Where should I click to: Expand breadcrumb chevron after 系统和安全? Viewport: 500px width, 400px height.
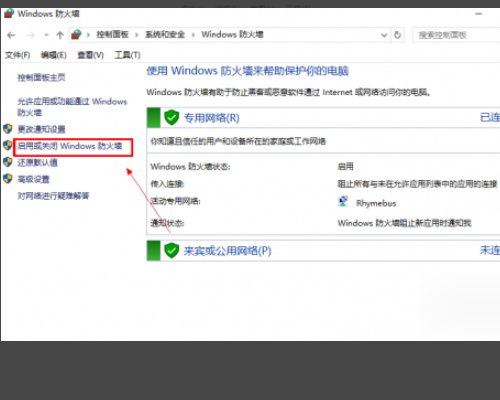pos(193,35)
